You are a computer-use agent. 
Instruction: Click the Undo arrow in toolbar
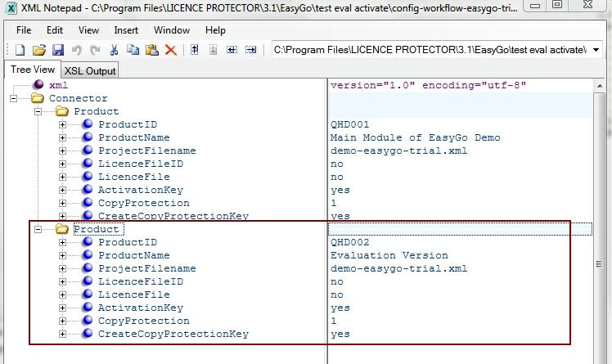pyautogui.click(x=77, y=50)
